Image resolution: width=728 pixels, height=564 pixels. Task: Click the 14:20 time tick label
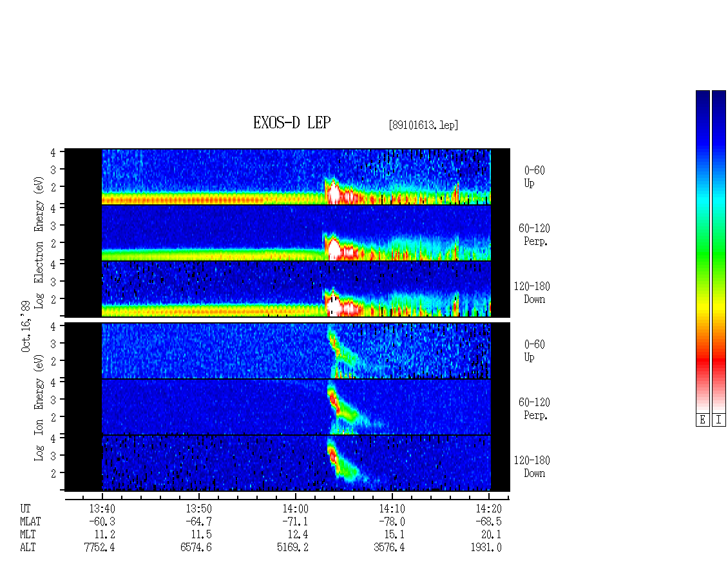coord(488,509)
